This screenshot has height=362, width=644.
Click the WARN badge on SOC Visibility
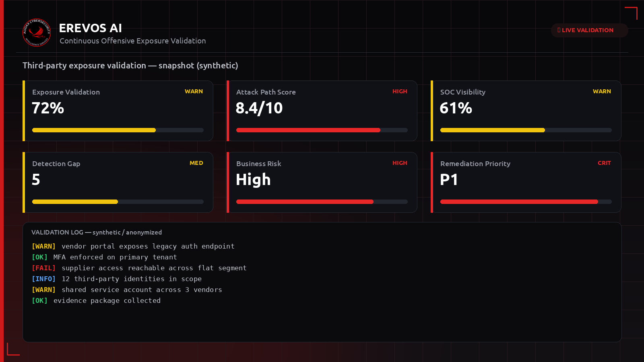coord(602,92)
